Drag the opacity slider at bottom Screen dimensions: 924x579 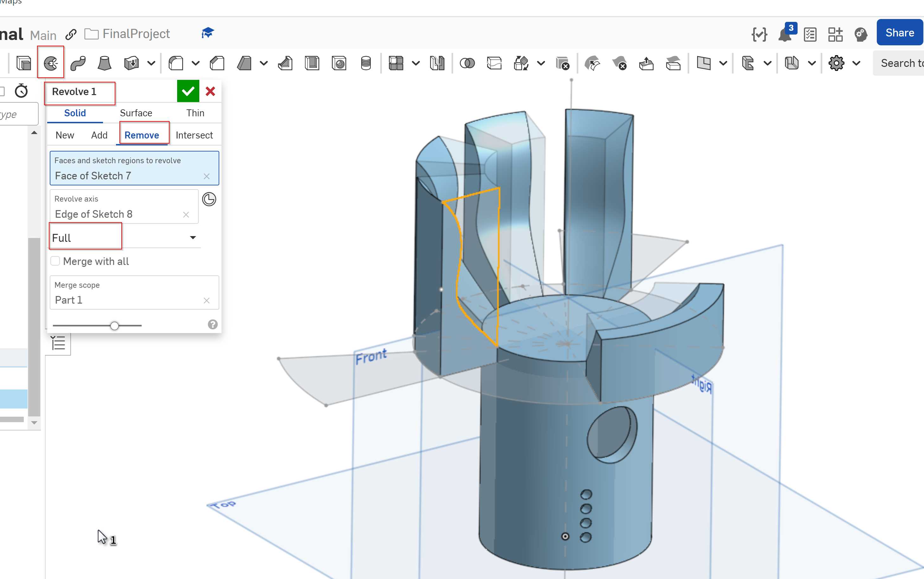point(115,325)
